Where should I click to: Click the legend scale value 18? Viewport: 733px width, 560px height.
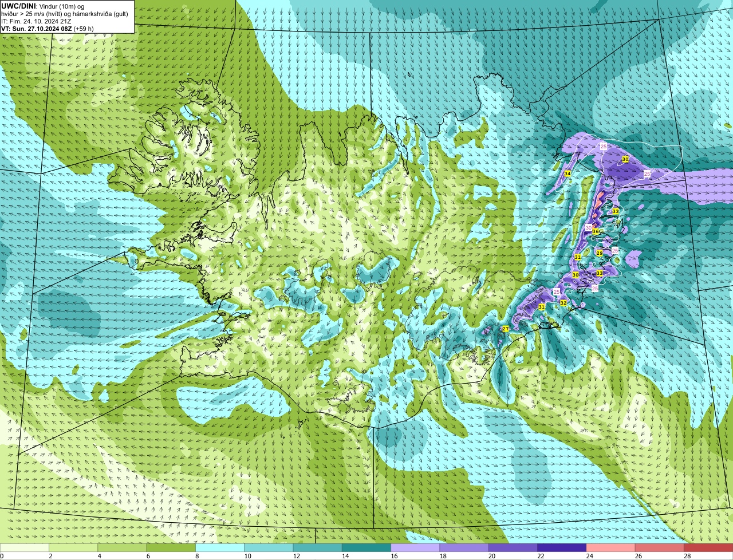[x=442, y=556]
